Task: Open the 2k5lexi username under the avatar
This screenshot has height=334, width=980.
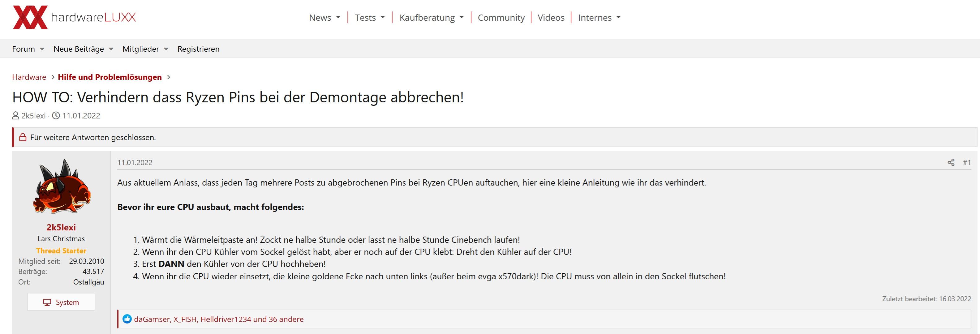Action: click(x=61, y=227)
